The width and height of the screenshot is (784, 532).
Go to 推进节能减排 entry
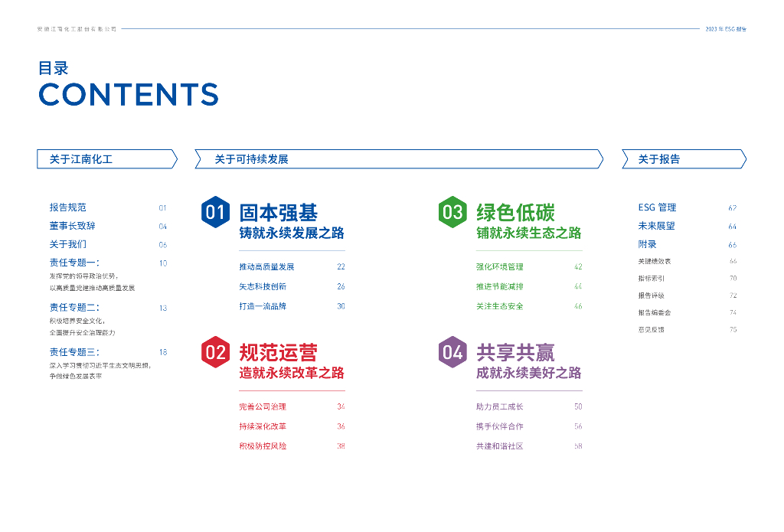(499, 286)
